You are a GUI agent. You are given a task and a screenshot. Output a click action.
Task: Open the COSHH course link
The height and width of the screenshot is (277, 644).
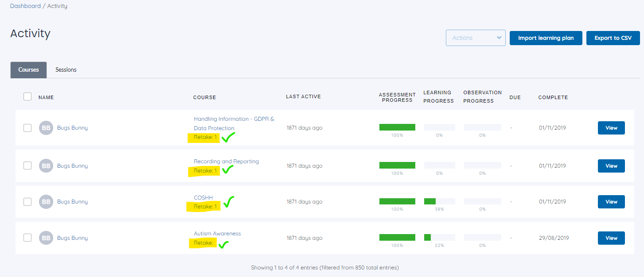point(203,197)
